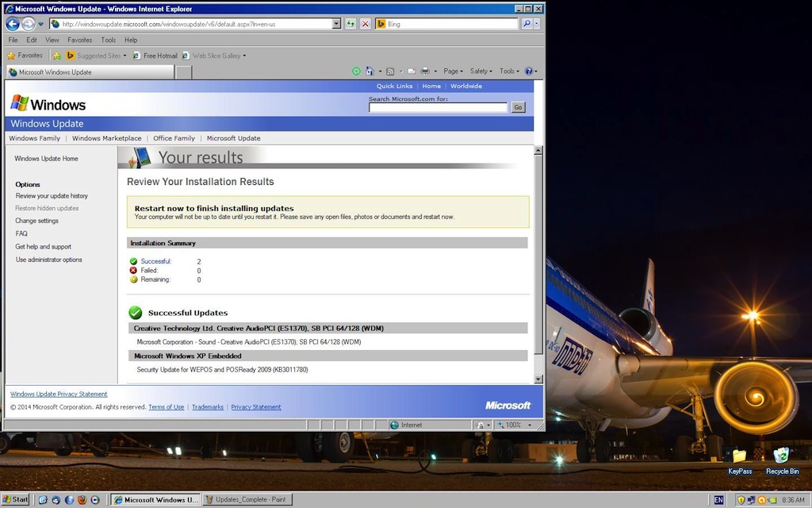The height and width of the screenshot is (508, 812).
Task: Open Review your update history
Action: (x=52, y=196)
